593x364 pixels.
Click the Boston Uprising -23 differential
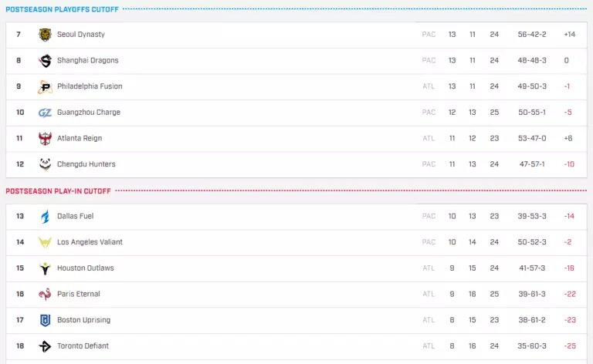pyautogui.click(x=570, y=320)
